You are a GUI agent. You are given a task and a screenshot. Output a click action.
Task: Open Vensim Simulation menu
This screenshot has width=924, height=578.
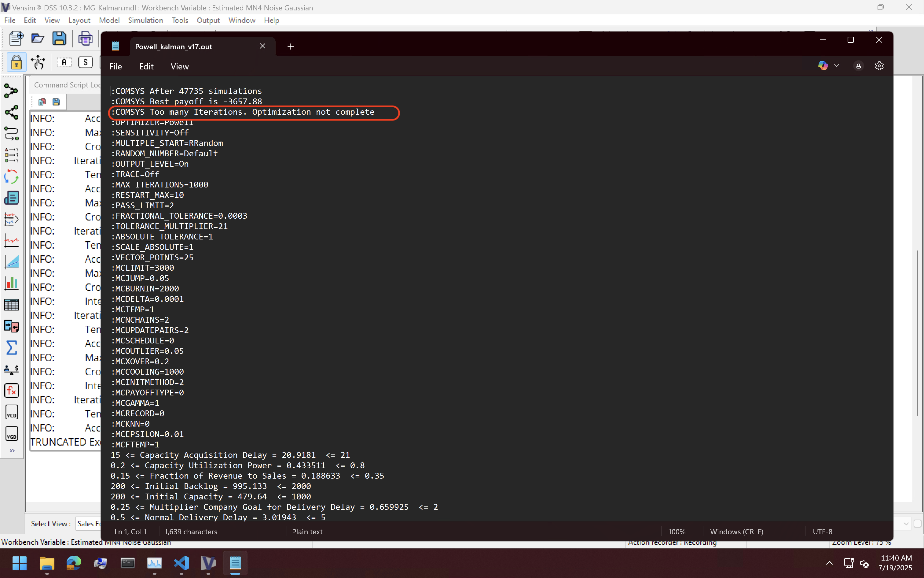coord(145,20)
